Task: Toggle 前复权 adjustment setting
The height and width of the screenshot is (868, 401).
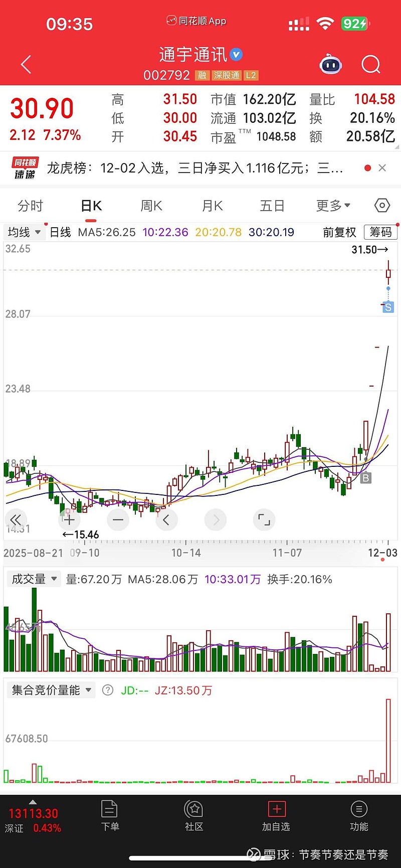Action: 339,232
